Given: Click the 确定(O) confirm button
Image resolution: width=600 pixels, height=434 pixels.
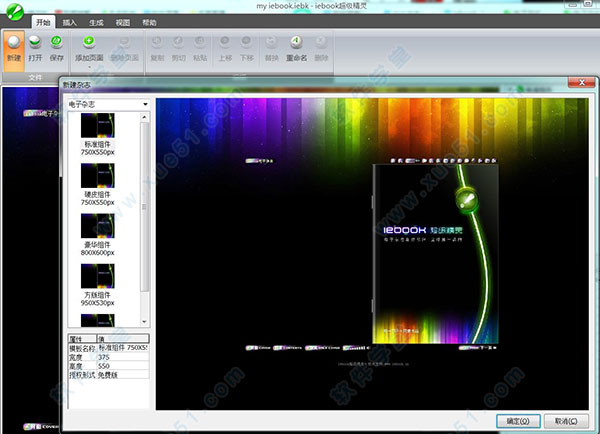Looking at the screenshot, I should 518,421.
